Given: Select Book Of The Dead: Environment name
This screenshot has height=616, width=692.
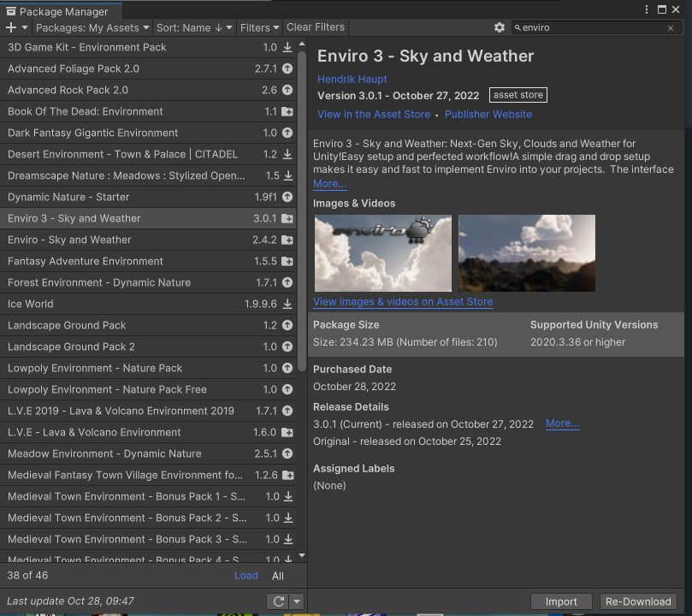Looking at the screenshot, I should click(86, 111).
